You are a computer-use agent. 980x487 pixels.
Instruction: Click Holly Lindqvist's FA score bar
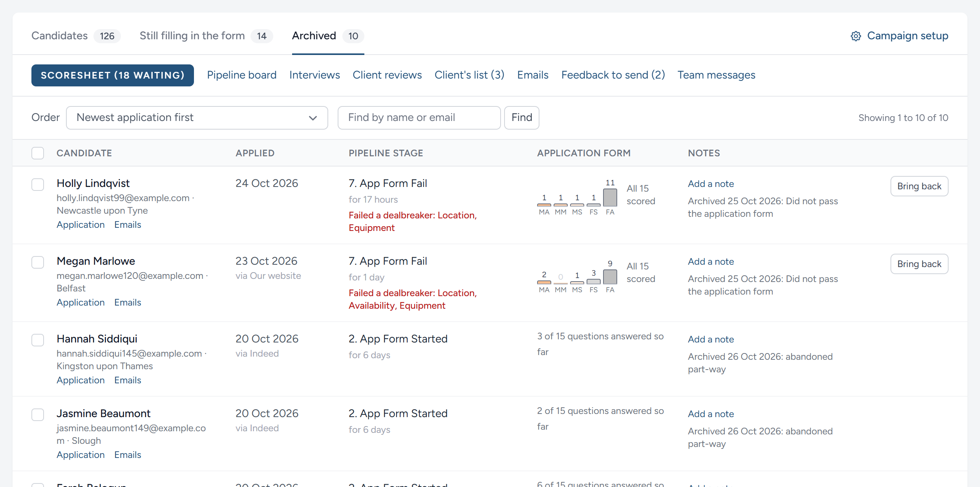click(610, 198)
